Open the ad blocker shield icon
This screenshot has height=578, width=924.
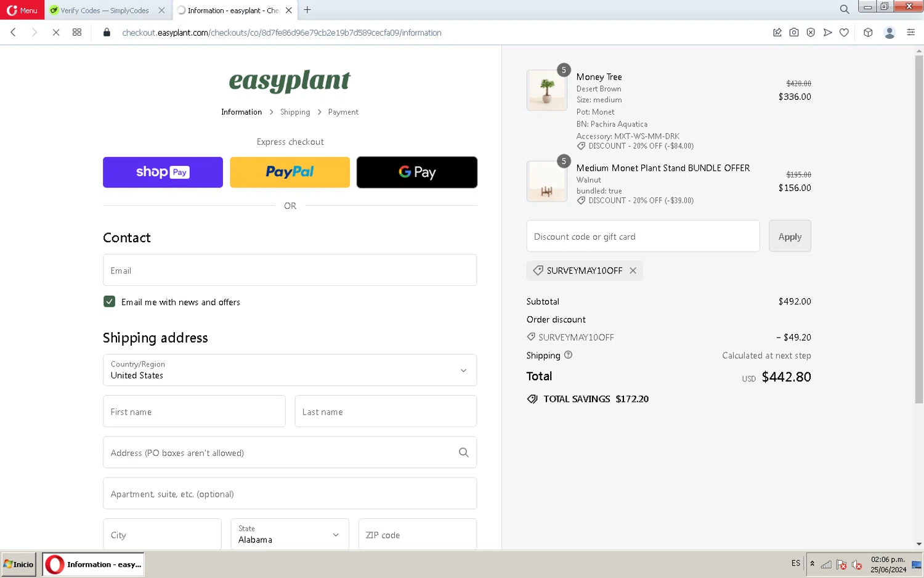(x=811, y=33)
